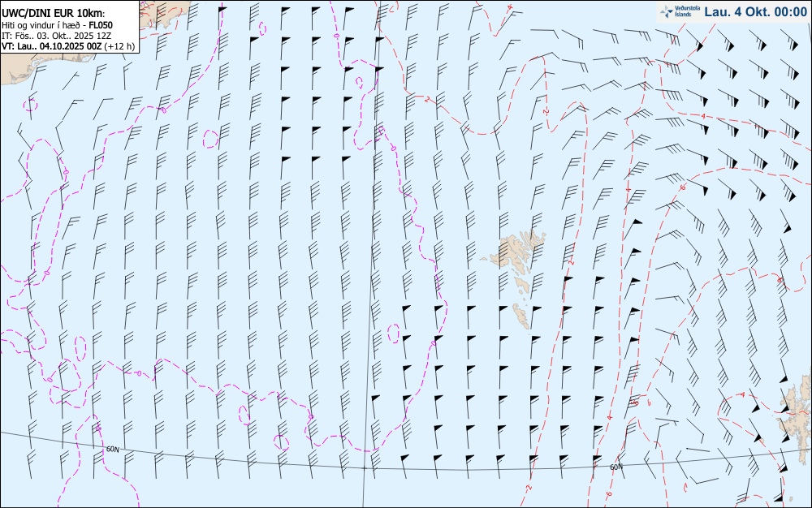
Task: Select the 'Lau. 4 Okt. 00:00' timestamp
Action: tap(755, 12)
